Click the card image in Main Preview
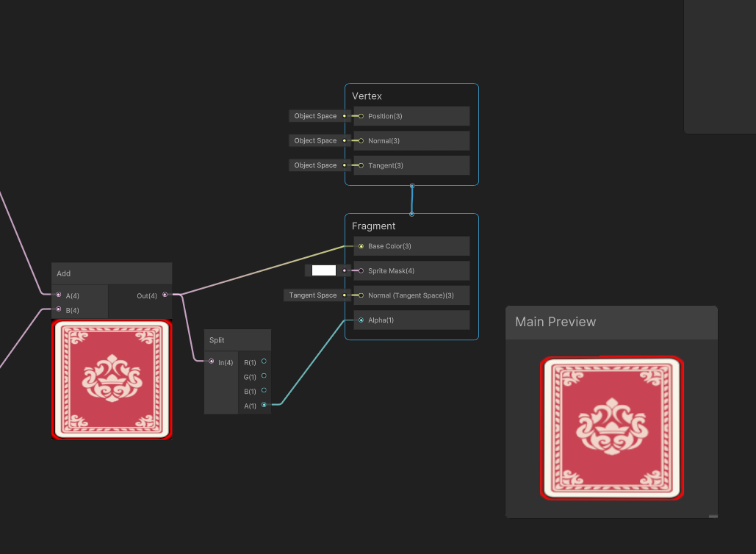Viewport: 756px width, 554px height. point(612,428)
